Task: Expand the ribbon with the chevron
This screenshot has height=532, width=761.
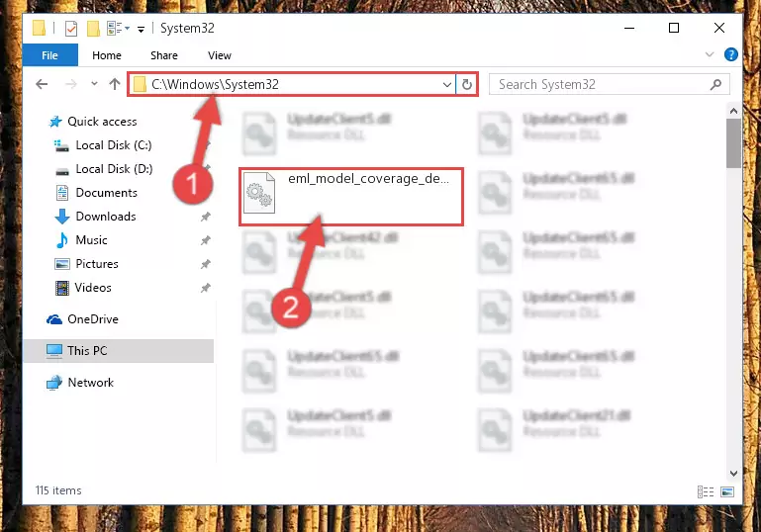Action: click(710, 54)
